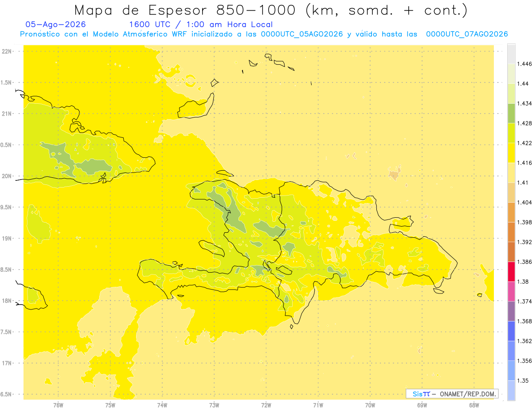Pick the pink swatch between 1.374 and 1.38
This screenshot has height=411, width=532.
(511, 291)
